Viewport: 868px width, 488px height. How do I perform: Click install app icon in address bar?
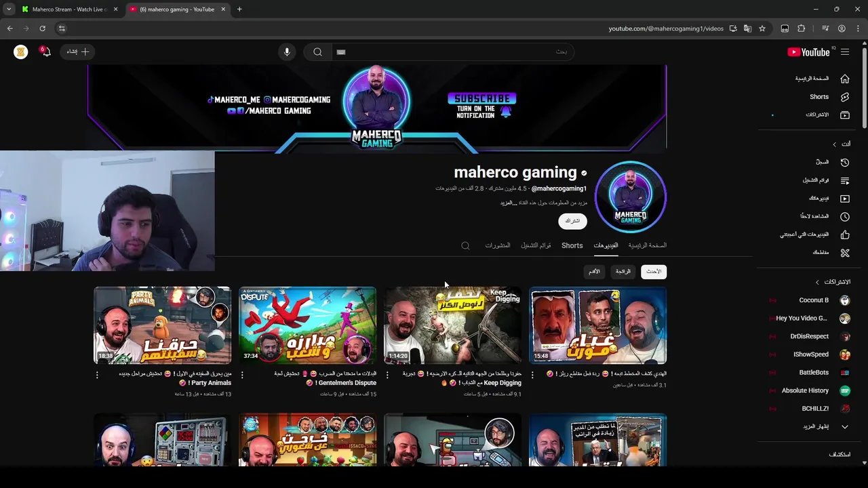point(733,28)
